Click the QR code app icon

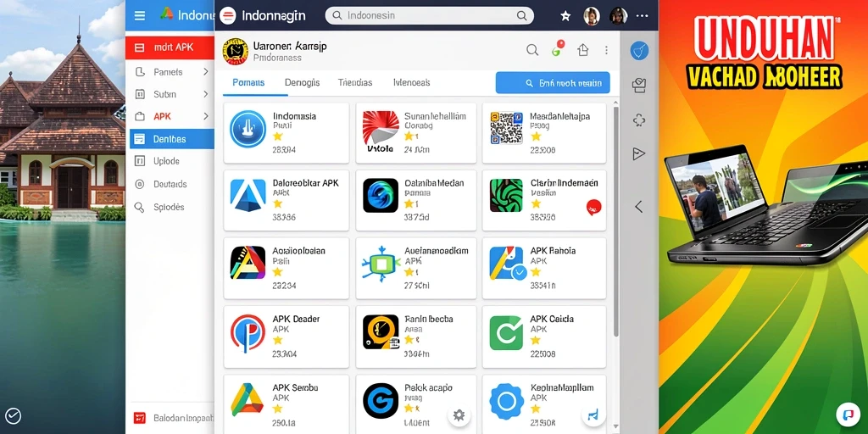(507, 128)
